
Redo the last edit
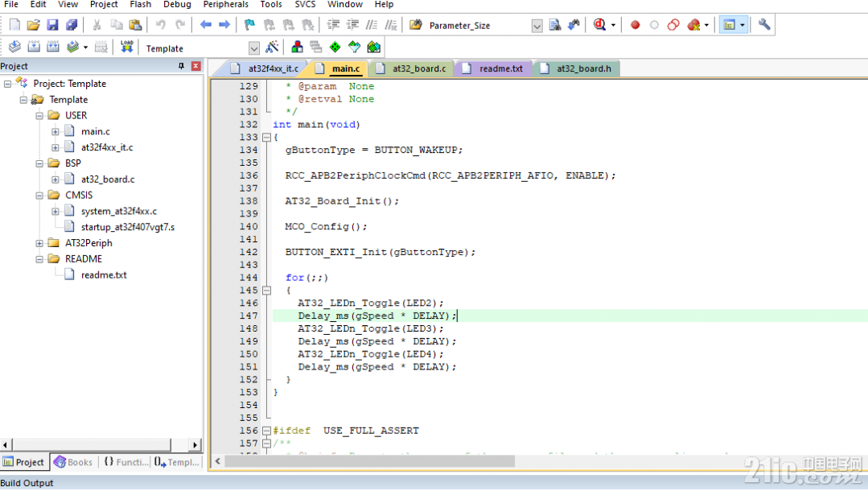180,25
